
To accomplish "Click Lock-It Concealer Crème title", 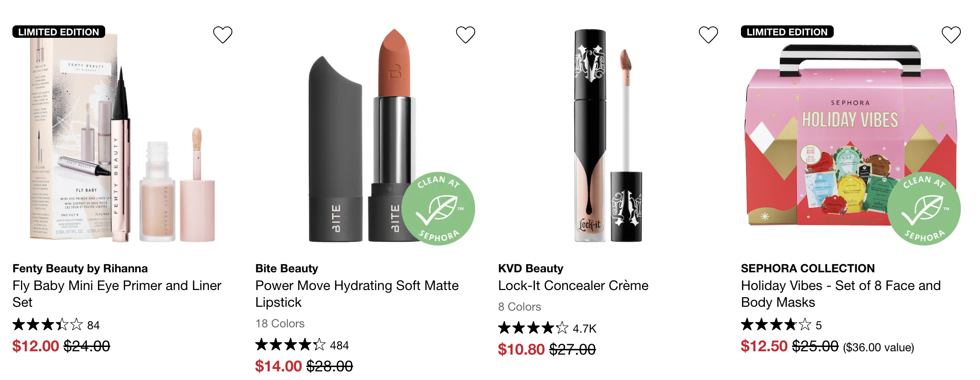I will (x=573, y=286).
